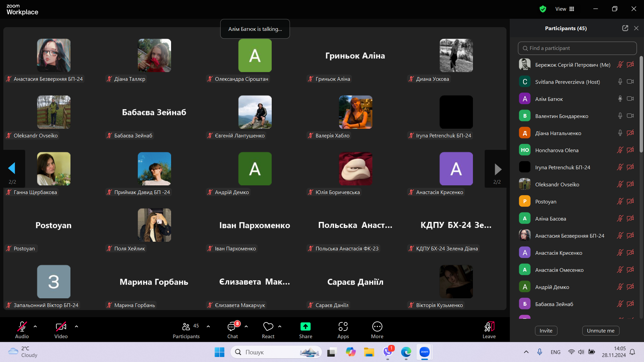
Task: Click the Leave meeting icon
Action: coord(489,327)
